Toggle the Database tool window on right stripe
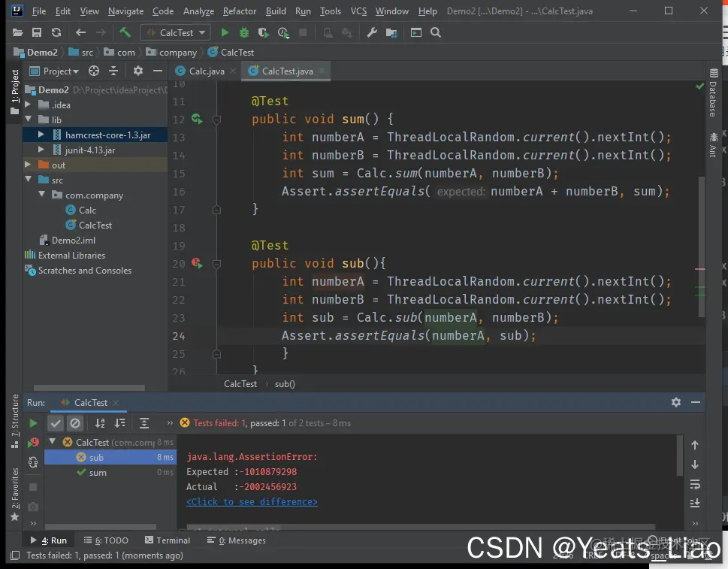Viewport: 728px width, 569px height. point(714,92)
